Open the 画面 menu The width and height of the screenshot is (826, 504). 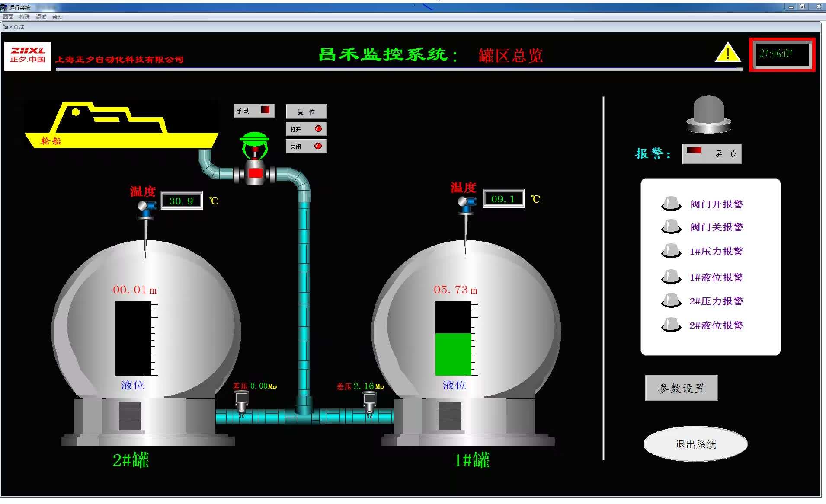8,17
